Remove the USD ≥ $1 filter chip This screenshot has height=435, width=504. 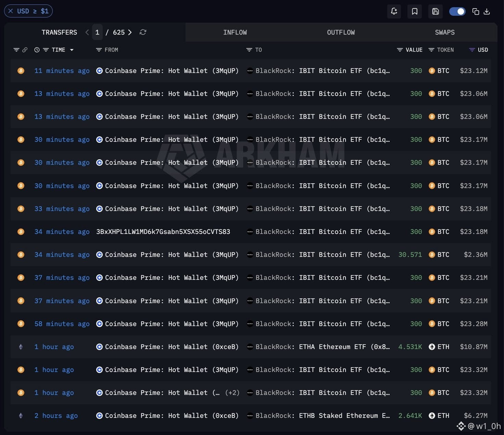pyautogui.click(x=11, y=11)
